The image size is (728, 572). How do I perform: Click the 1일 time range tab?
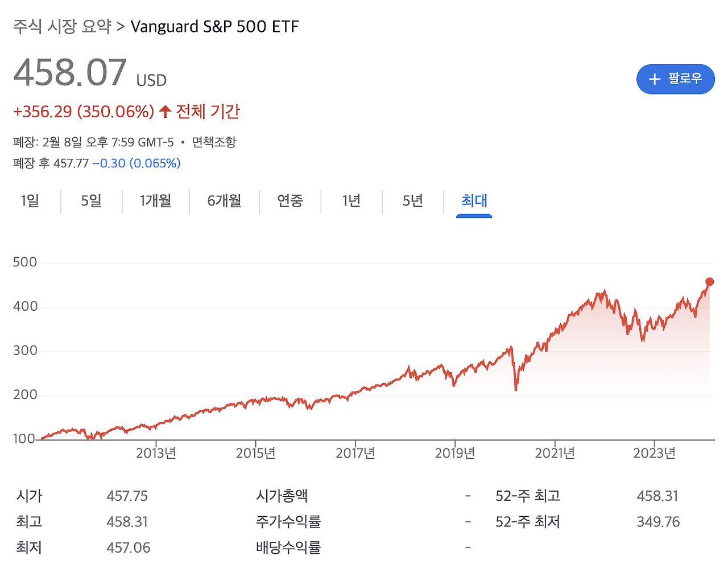click(x=31, y=201)
